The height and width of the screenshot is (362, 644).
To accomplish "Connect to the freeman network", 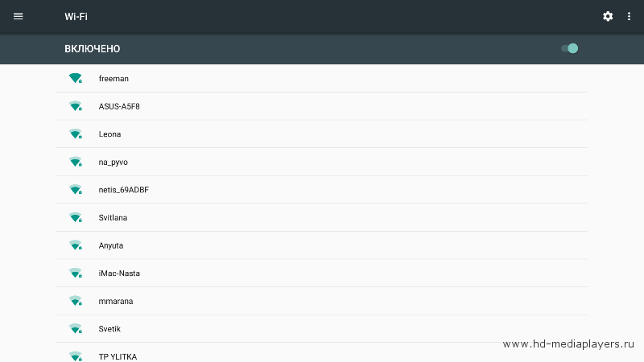I will pos(322,78).
